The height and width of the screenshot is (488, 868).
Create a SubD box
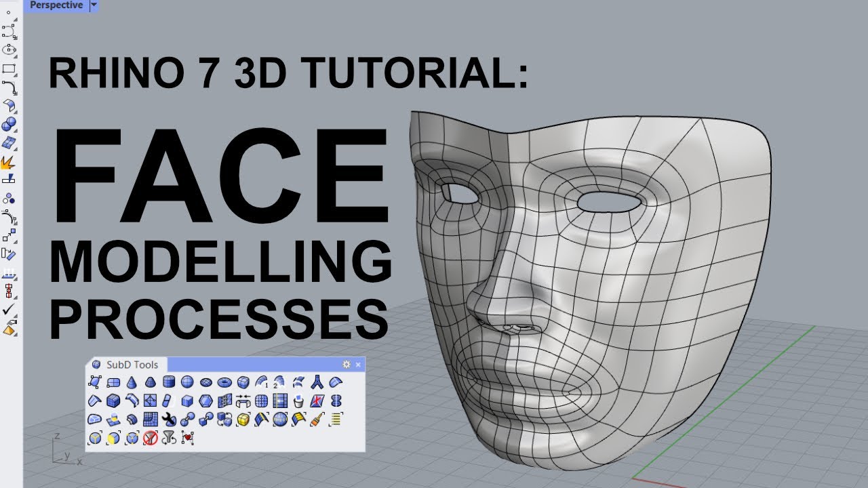click(243, 382)
